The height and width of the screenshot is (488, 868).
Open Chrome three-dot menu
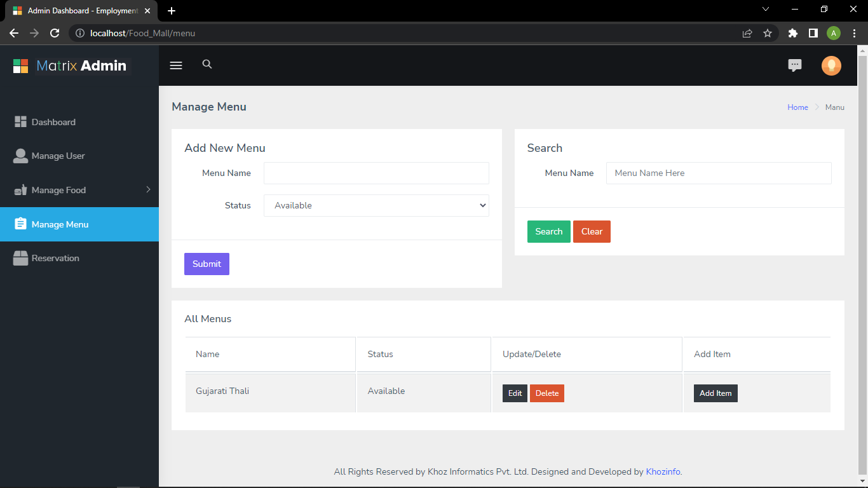854,33
